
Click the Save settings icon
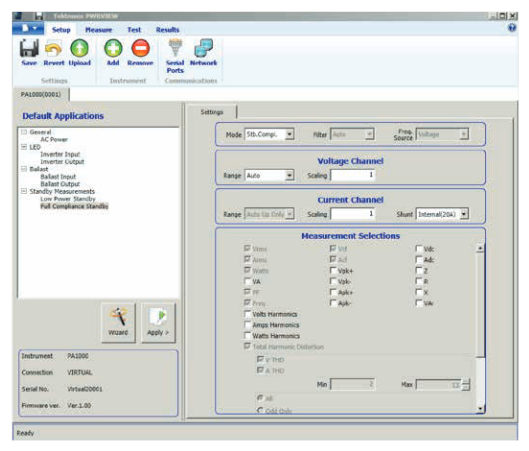tap(29, 48)
